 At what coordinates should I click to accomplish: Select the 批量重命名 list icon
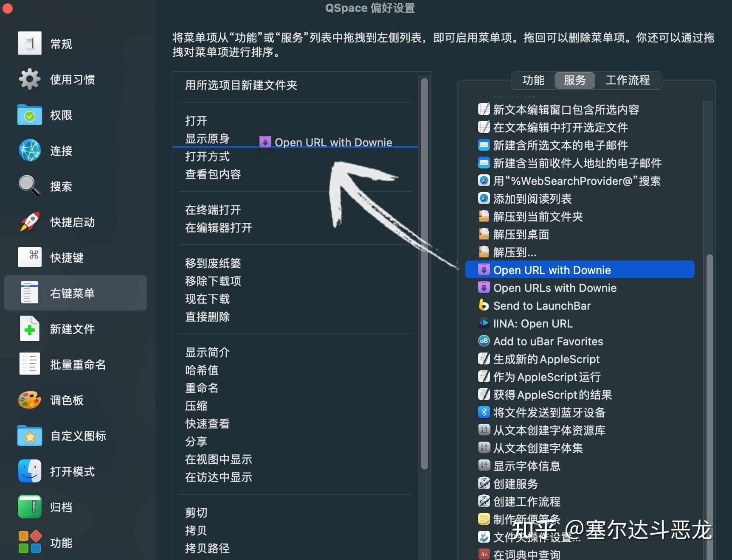pyautogui.click(x=29, y=364)
